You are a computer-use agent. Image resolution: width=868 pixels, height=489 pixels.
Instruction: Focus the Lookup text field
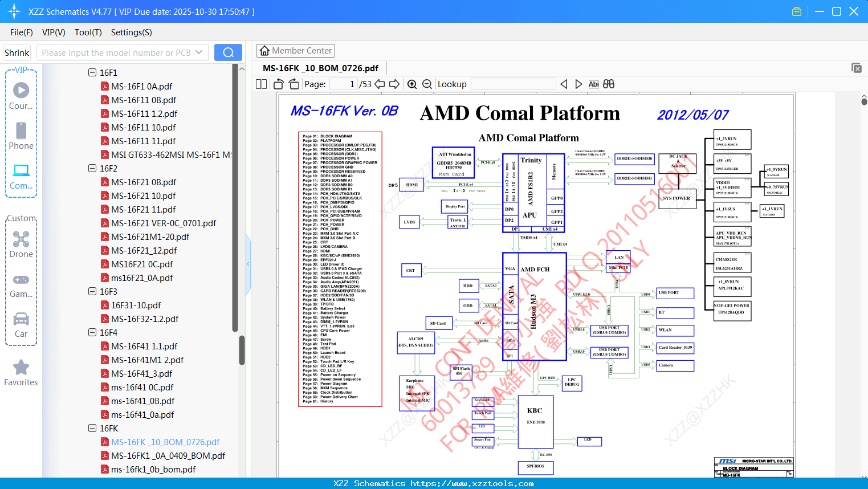514,84
